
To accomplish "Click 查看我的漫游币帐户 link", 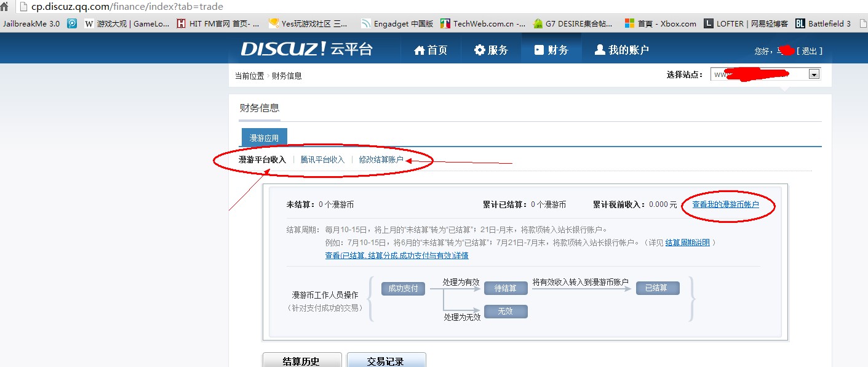I will pyautogui.click(x=726, y=204).
